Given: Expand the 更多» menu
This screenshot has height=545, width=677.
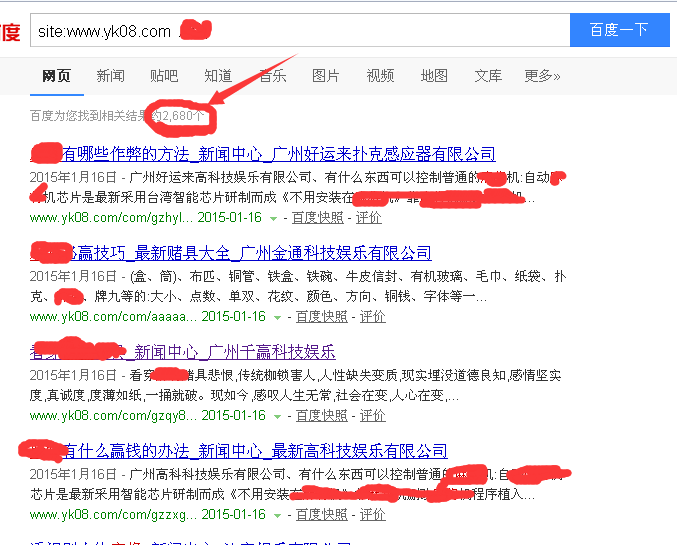Looking at the screenshot, I should [542, 76].
